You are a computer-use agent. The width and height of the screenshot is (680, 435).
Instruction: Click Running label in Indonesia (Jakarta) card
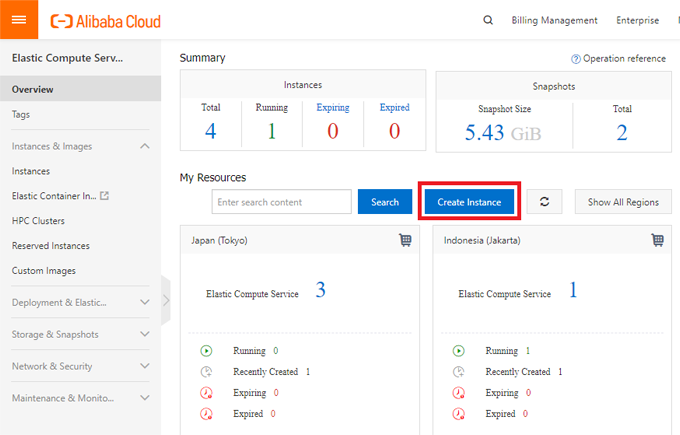click(502, 351)
